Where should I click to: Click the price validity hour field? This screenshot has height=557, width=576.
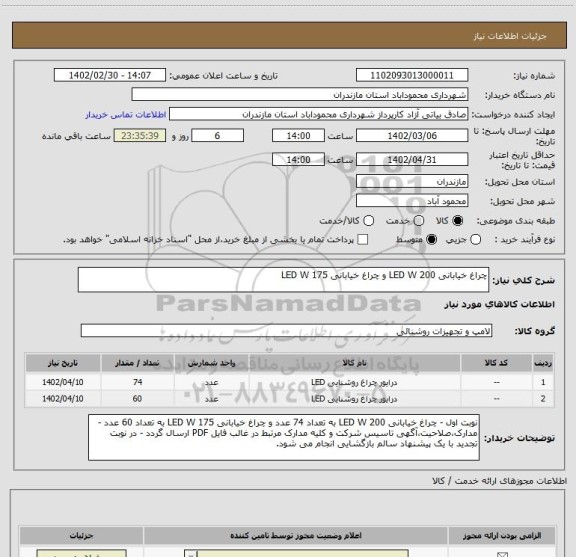point(298,159)
